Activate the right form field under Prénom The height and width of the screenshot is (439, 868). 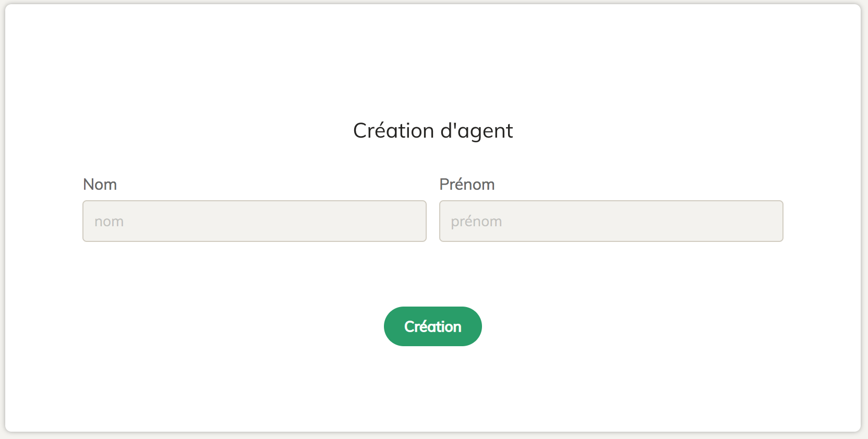click(x=611, y=221)
